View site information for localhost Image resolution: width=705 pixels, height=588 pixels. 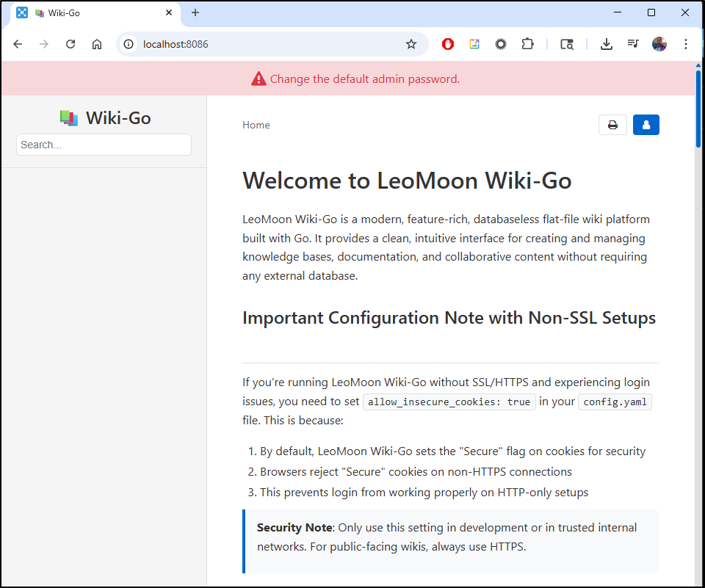129,44
